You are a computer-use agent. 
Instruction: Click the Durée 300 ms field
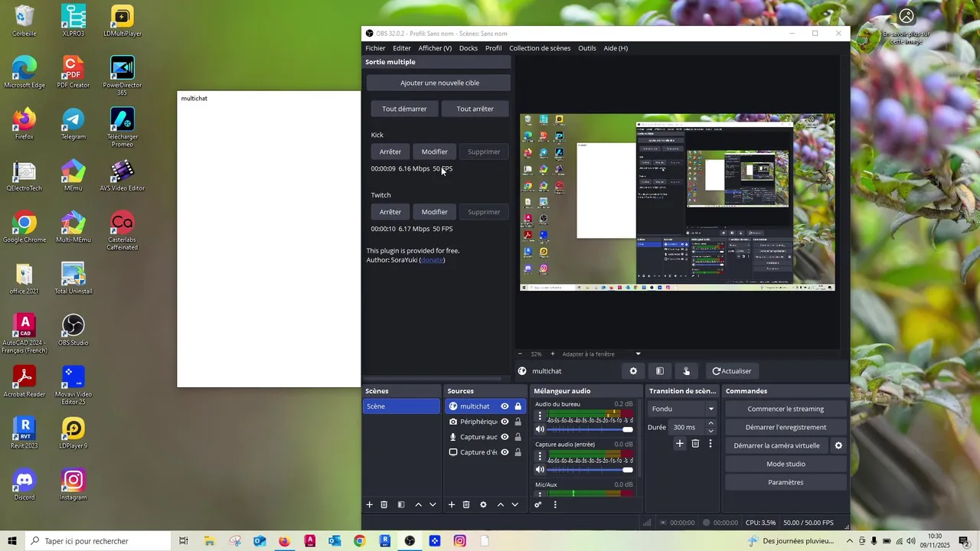point(686,427)
